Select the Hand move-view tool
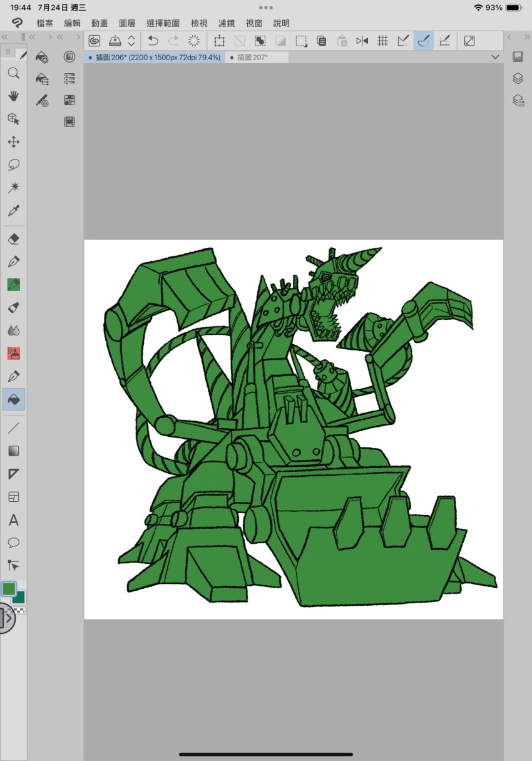 (13, 96)
